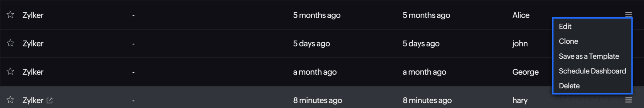This screenshot has width=644, height=108.
Task: Toggle favorite star on George's Zylker row
Action: tap(10, 71)
